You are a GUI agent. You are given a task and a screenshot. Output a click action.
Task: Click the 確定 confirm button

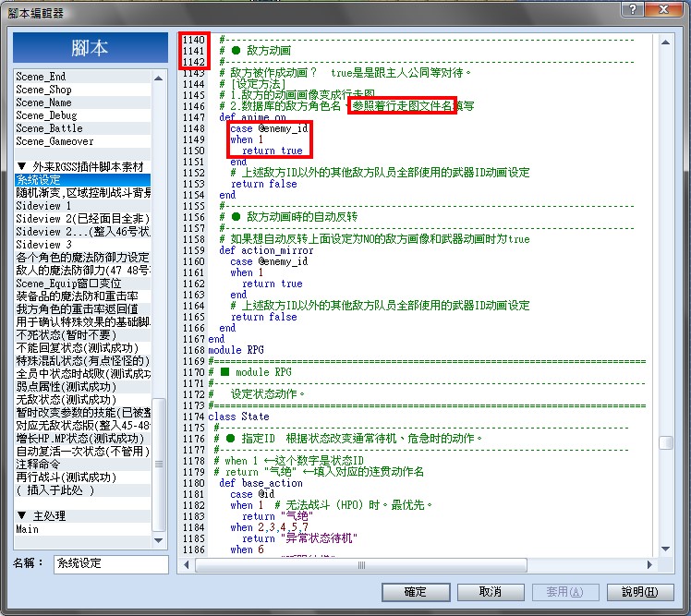[x=416, y=592]
